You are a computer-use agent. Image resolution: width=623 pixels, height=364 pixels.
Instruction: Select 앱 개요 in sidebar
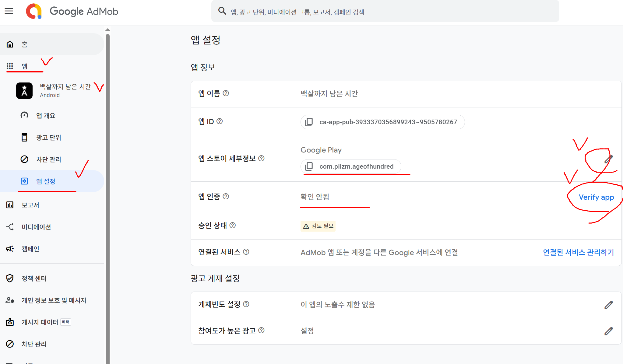point(46,116)
